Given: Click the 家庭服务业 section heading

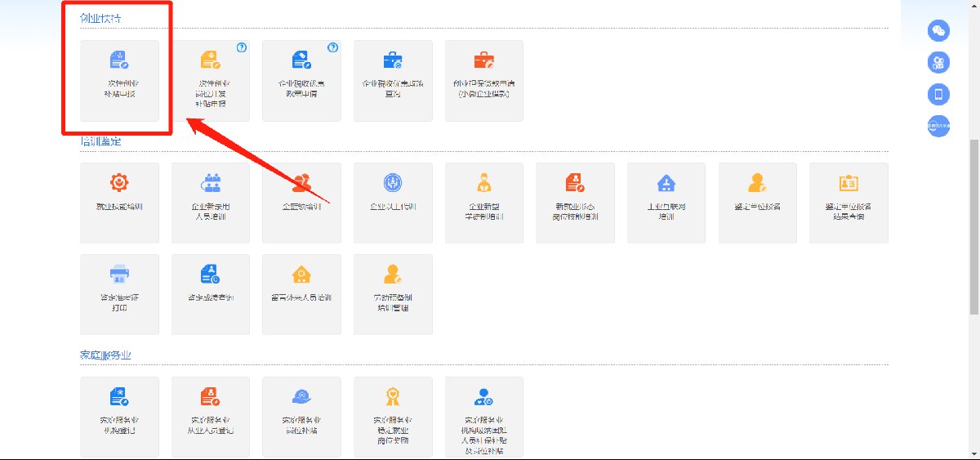Looking at the screenshot, I should pos(105,355).
